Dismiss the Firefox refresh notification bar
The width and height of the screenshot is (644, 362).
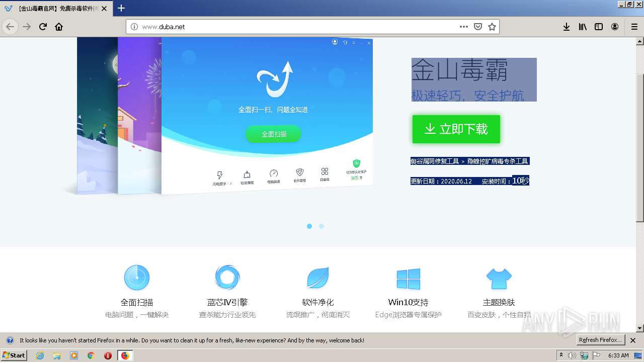[633, 340]
